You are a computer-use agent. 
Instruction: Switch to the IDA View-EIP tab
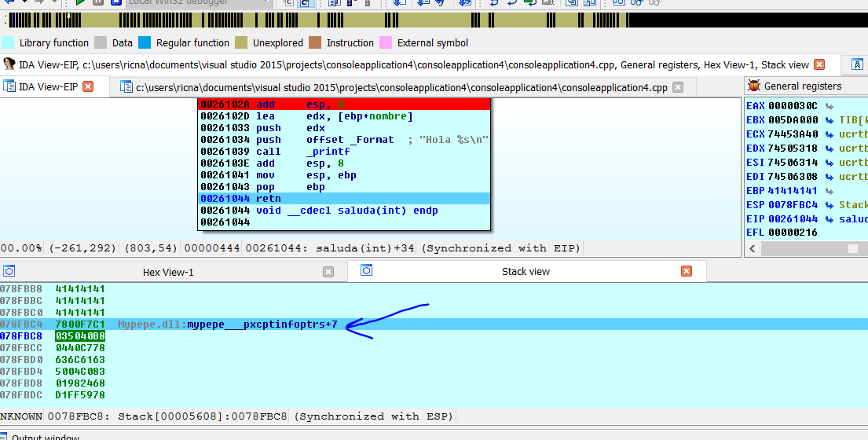pyautogui.click(x=48, y=87)
